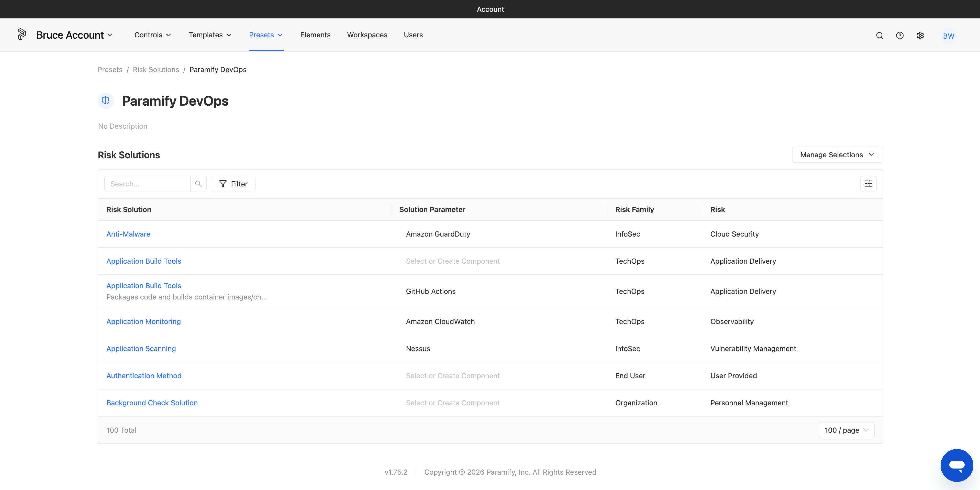The image size is (980, 490).
Task: Click the search magnifier button in table
Action: coord(198,184)
